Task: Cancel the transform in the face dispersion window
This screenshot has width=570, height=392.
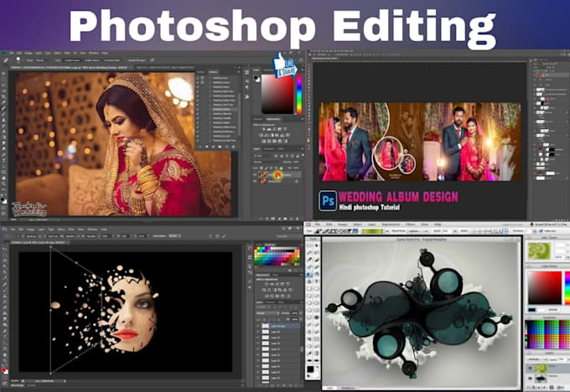Action: point(217,236)
